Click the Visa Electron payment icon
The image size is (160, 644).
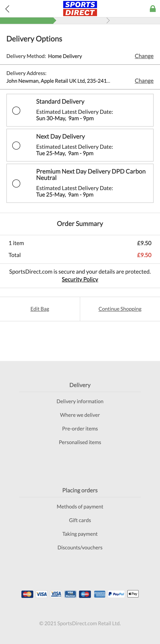(x=70, y=594)
